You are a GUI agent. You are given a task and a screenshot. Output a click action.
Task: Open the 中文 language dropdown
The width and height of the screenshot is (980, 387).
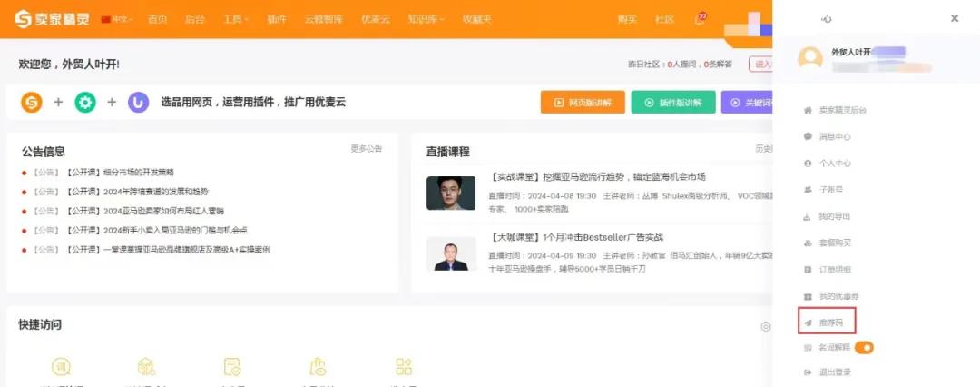coord(118,19)
